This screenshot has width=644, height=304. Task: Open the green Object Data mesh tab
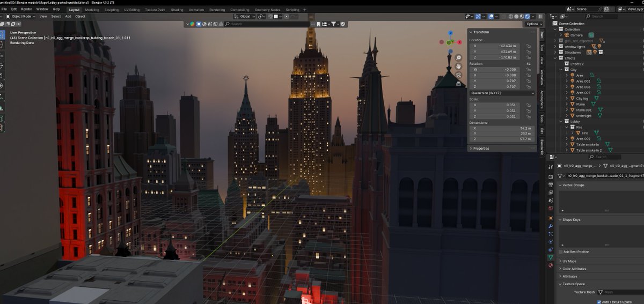(x=551, y=257)
